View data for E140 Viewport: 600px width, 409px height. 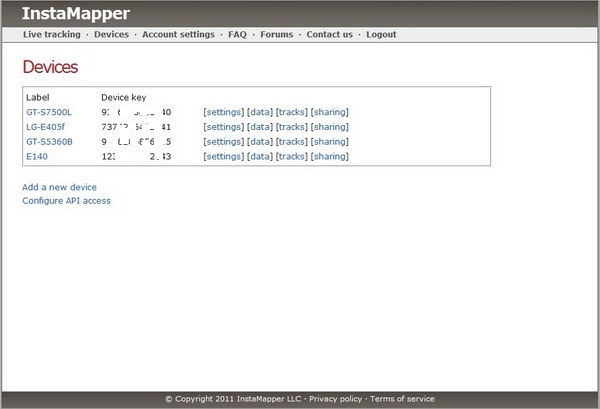[x=260, y=156]
